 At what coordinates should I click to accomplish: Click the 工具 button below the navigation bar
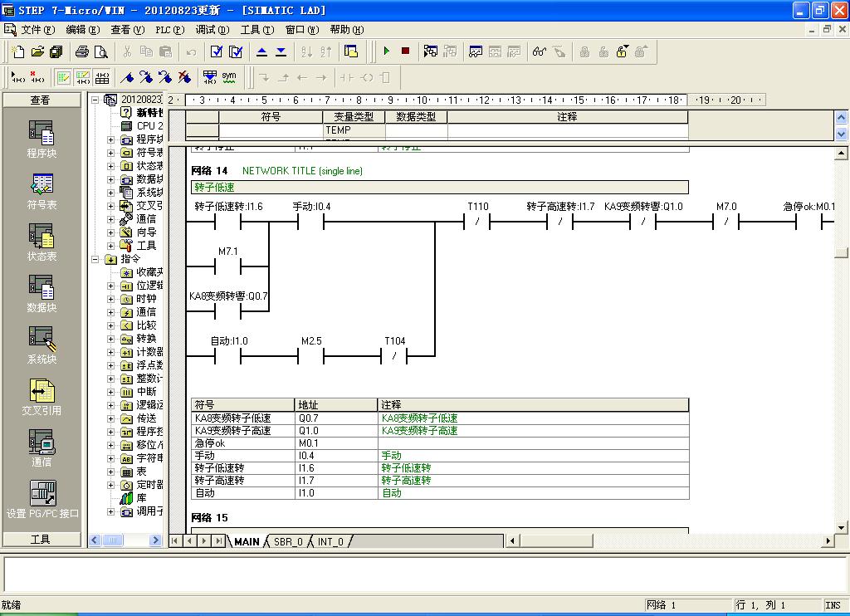tap(42, 539)
